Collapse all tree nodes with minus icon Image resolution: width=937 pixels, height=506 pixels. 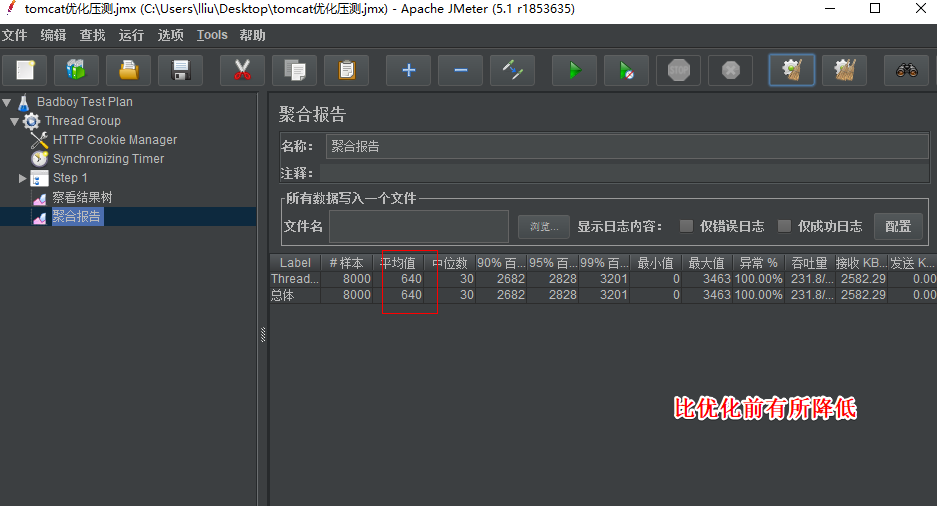461,70
